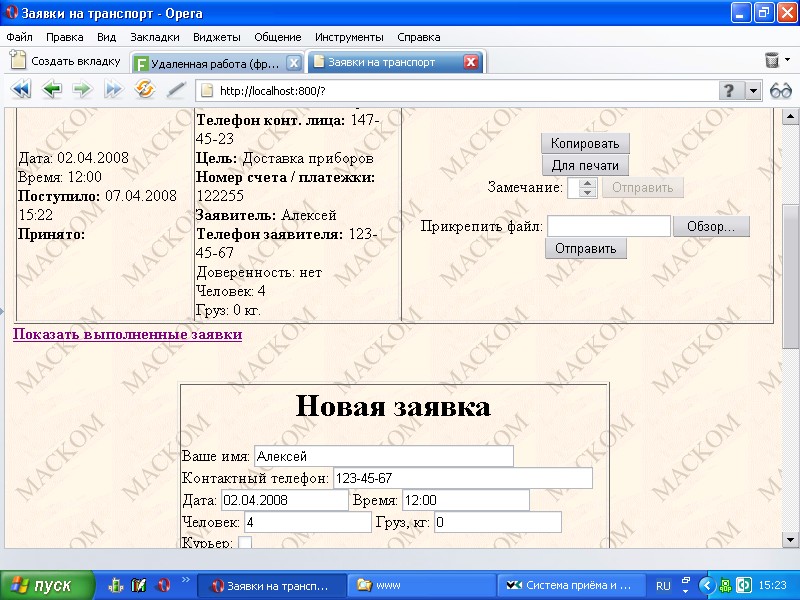The width and height of the screenshot is (800, 600).
Task: Click the new tab page icon
Action: [16, 60]
